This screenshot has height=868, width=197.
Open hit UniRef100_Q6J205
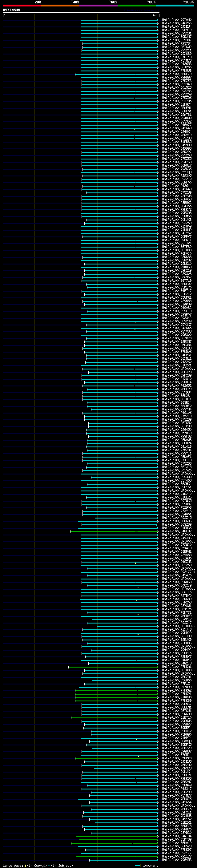click(x=176, y=67)
